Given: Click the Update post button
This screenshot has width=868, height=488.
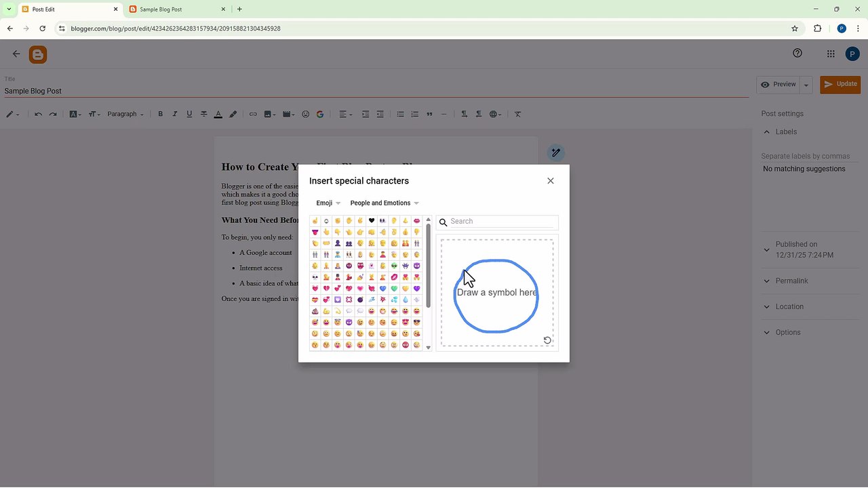Looking at the screenshot, I should coord(840,84).
